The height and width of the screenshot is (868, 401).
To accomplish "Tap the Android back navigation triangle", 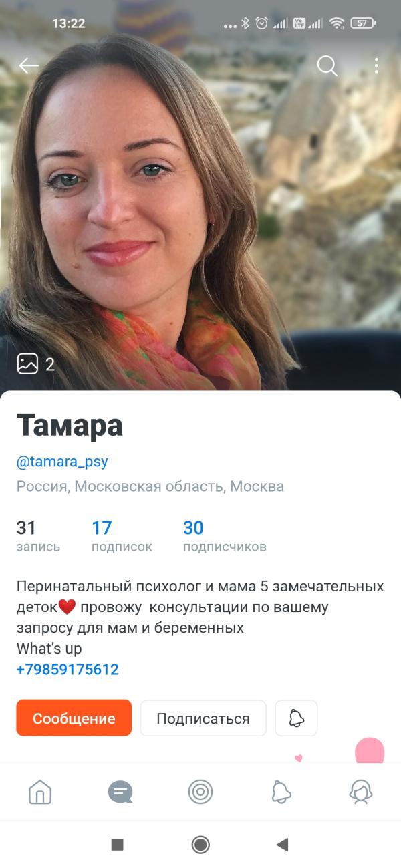I will (282, 845).
